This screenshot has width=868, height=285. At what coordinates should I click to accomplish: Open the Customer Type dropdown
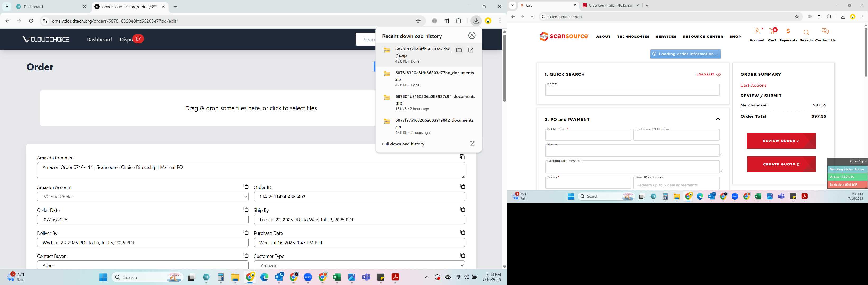[359, 265]
